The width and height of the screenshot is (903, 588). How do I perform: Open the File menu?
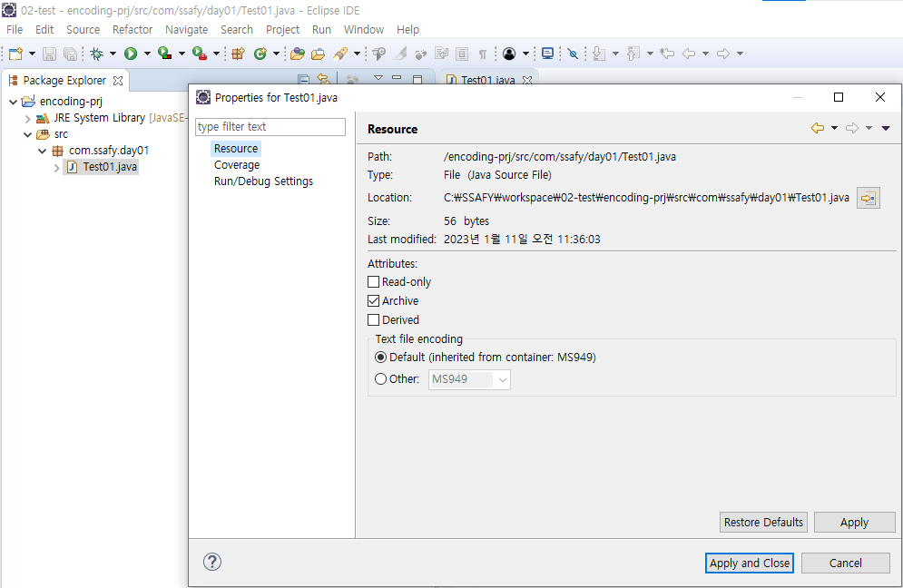(15, 29)
